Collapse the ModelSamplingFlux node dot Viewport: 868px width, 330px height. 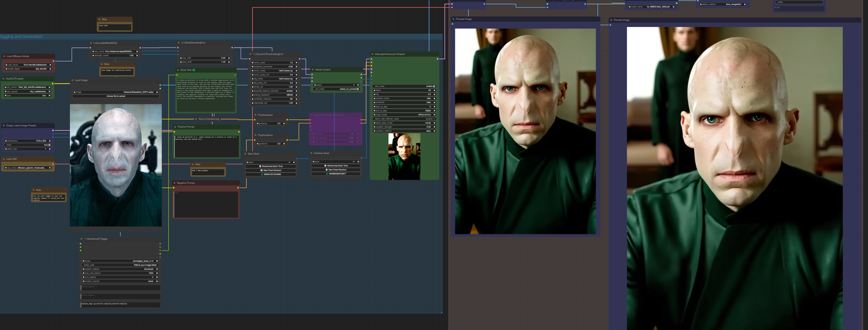coord(179,43)
